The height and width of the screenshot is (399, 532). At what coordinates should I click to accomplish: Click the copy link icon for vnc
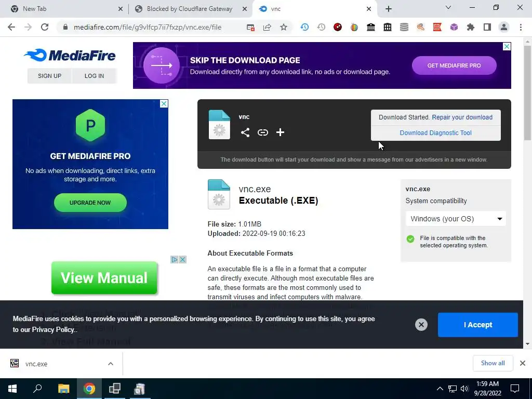(262, 132)
